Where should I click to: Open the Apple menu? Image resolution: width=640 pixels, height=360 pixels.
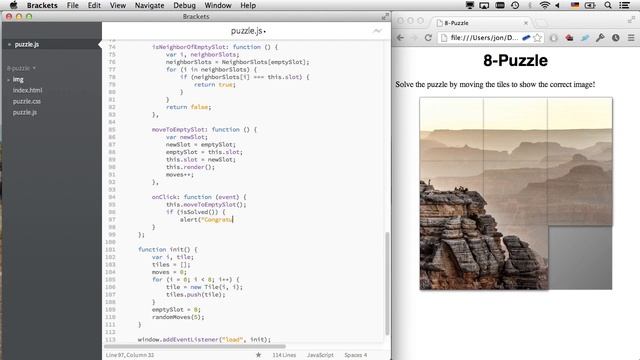(x=13, y=5)
